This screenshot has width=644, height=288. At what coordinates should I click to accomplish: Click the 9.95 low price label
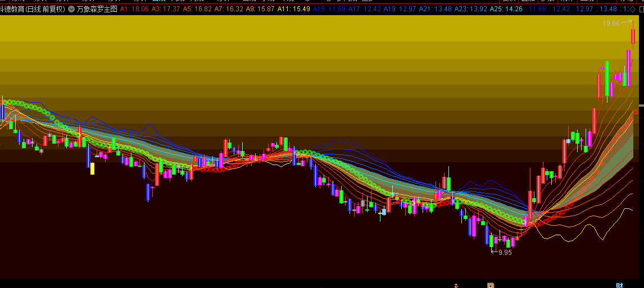505,253
